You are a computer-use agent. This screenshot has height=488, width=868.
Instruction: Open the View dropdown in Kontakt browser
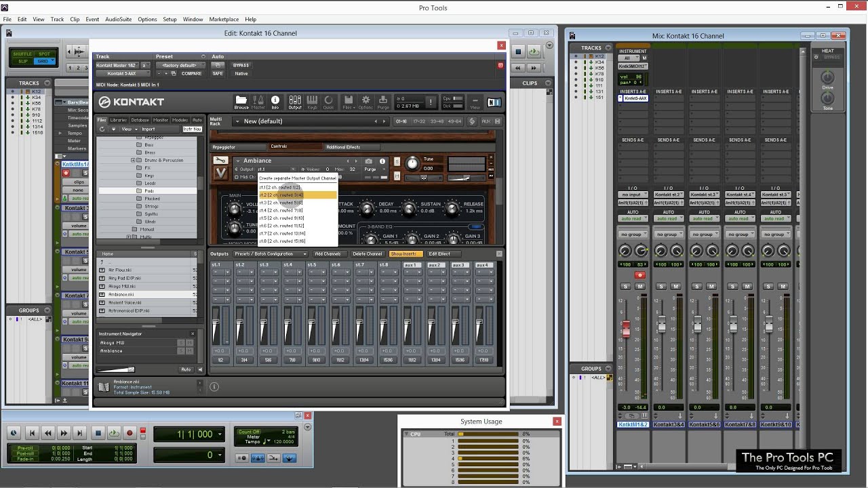pos(129,129)
